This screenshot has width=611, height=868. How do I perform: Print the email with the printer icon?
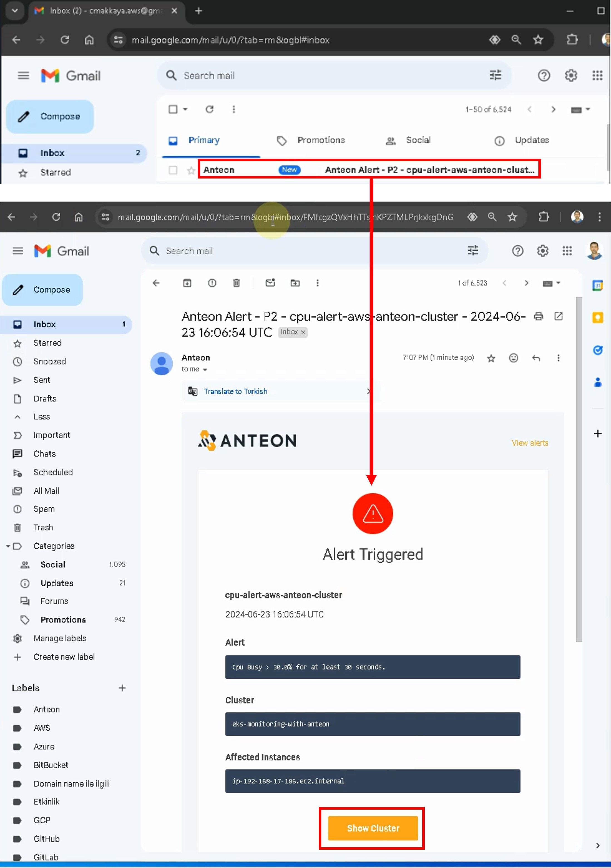538,316
